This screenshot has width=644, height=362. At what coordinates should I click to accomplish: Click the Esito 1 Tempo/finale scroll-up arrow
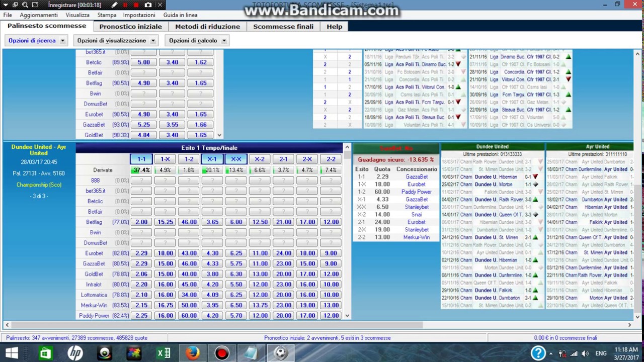click(347, 147)
